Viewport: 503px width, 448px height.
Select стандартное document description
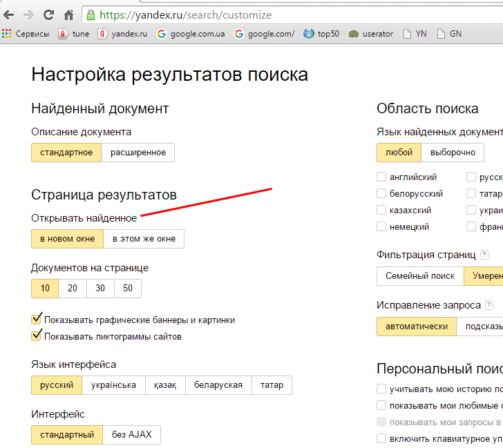click(x=66, y=153)
